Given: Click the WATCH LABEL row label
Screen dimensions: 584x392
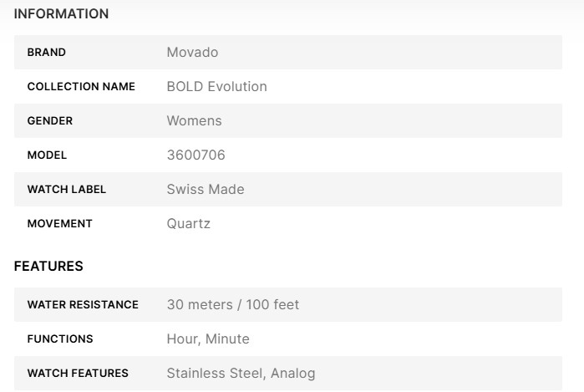Looking at the screenshot, I should [x=67, y=190].
